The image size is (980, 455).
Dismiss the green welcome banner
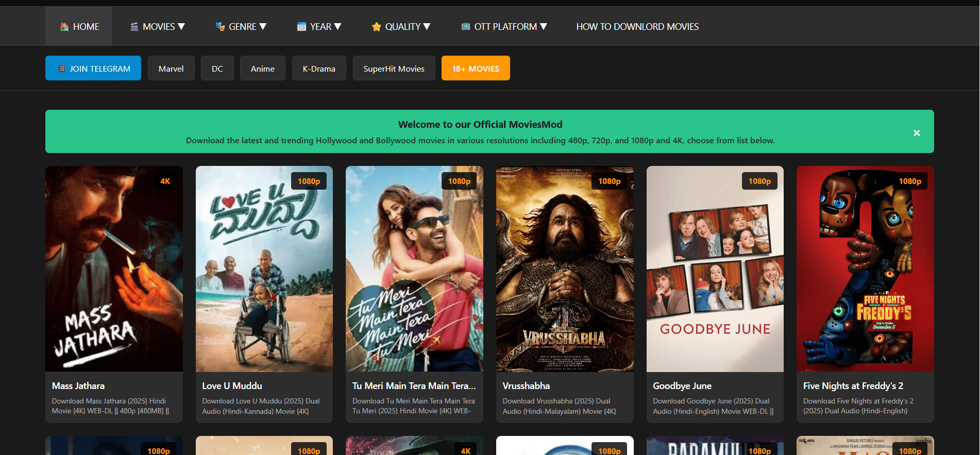pos(916,133)
